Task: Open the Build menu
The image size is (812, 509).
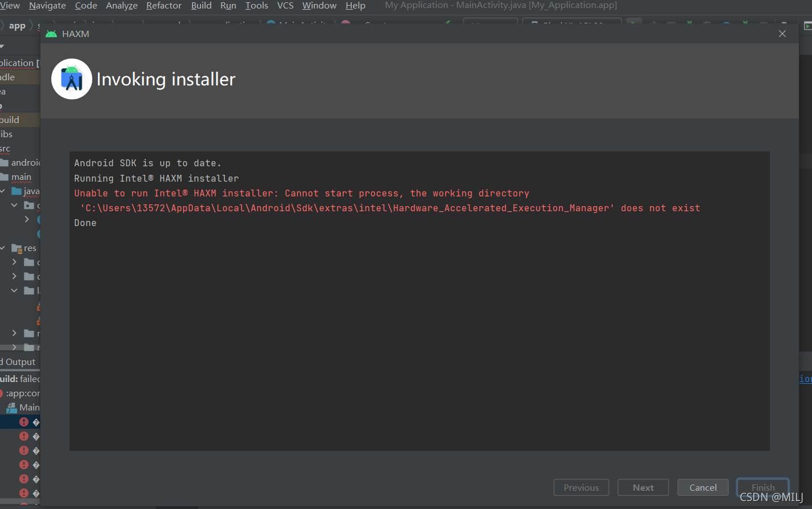Action: (201, 6)
